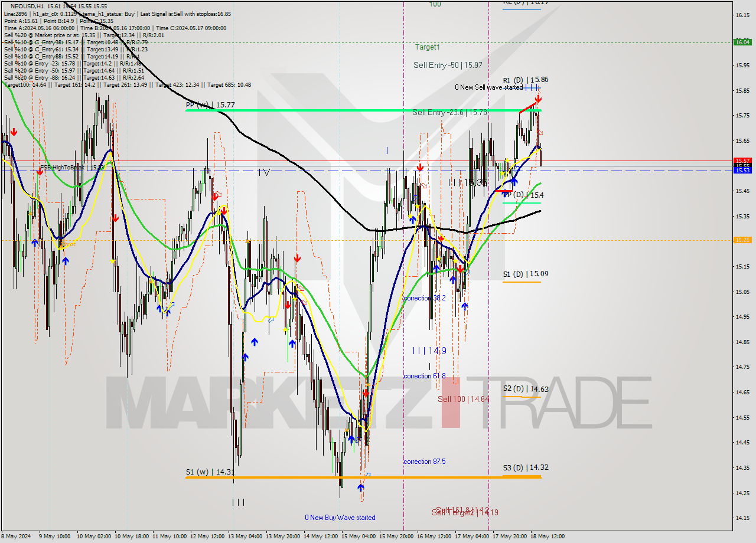Select the 'S1 (w) | 14.31' support label
Image resolution: width=756 pixels, height=543 pixels.
point(210,472)
